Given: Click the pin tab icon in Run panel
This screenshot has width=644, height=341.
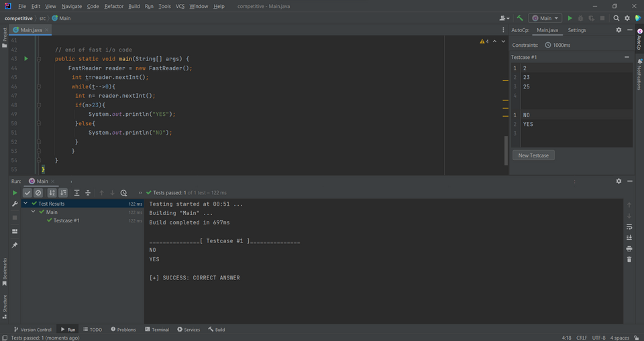Looking at the screenshot, I should [x=15, y=245].
